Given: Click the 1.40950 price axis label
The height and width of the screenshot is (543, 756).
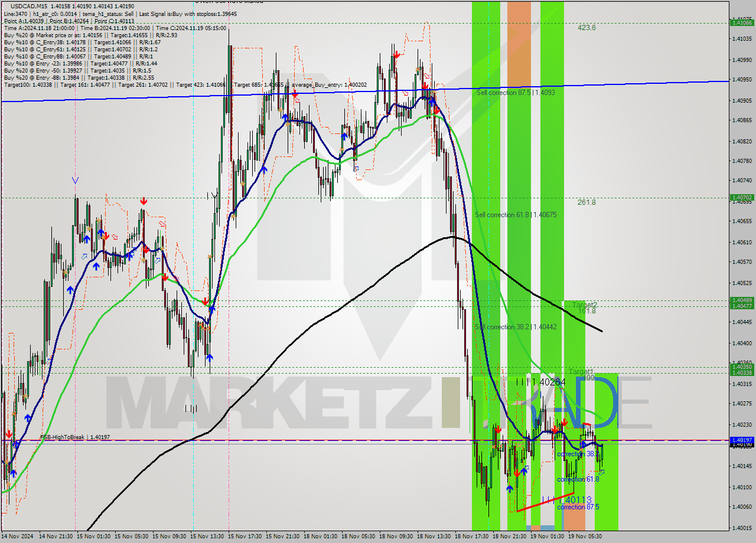Looking at the screenshot, I should pos(742,79).
